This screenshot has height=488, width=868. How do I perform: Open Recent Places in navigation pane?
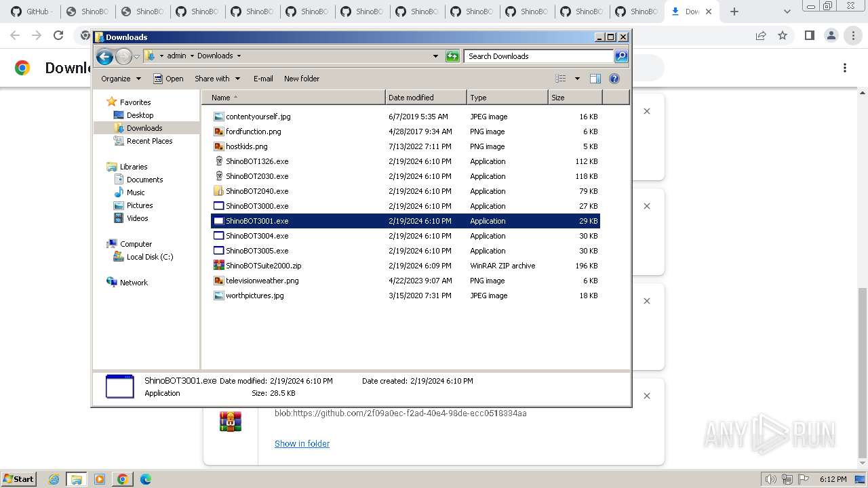(149, 141)
